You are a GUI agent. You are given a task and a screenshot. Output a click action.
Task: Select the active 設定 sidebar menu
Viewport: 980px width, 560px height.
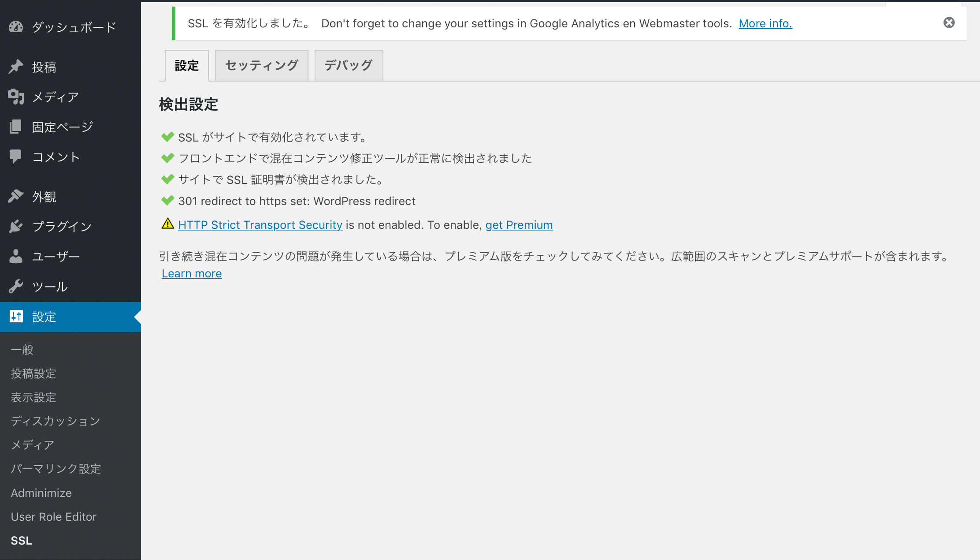pyautogui.click(x=71, y=317)
